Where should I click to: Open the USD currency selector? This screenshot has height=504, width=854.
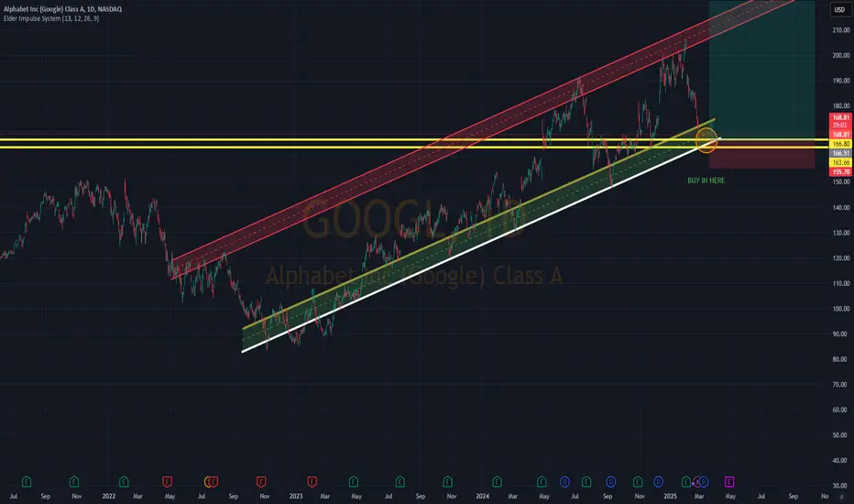pos(839,9)
